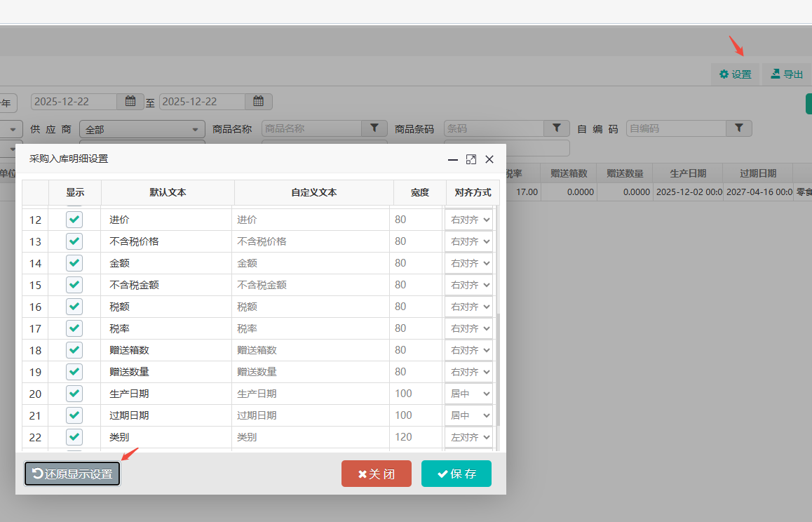Screen dimensions: 812x522
Task: Click the 还原显示设置 button
Action: (72, 474)
